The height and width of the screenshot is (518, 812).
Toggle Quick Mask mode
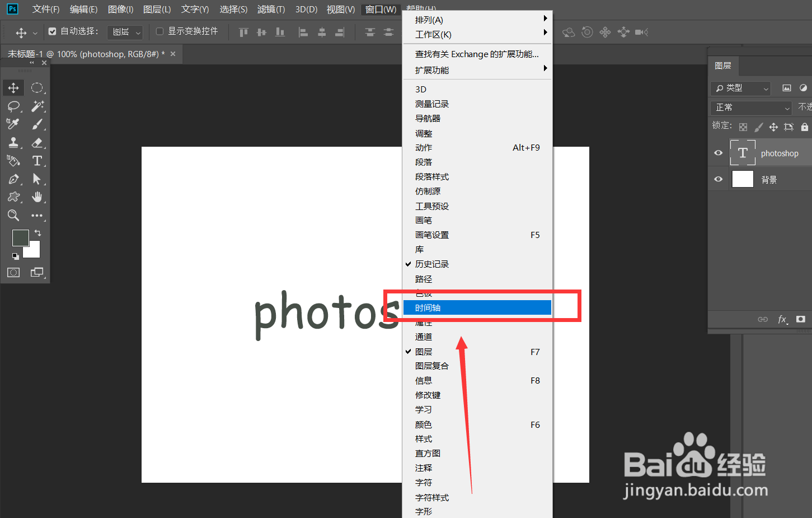pyautogui.click(x=13, y=273)
